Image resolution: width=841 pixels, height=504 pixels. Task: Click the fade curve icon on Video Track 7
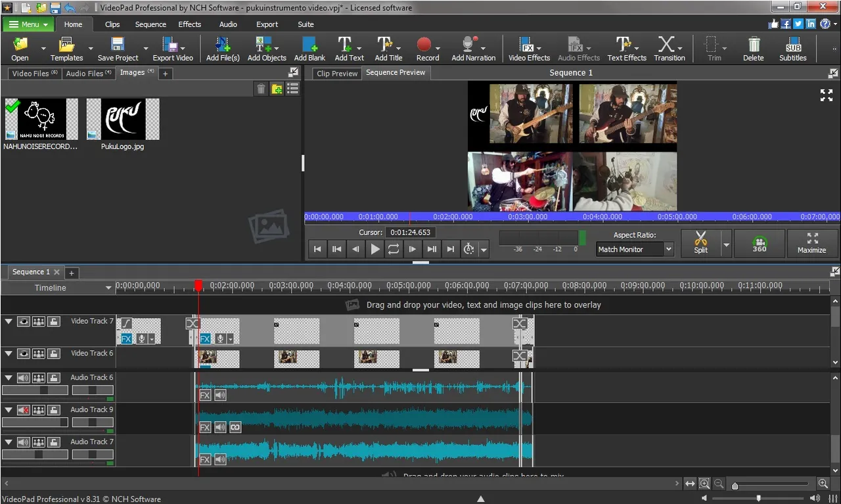click(127, 323)
